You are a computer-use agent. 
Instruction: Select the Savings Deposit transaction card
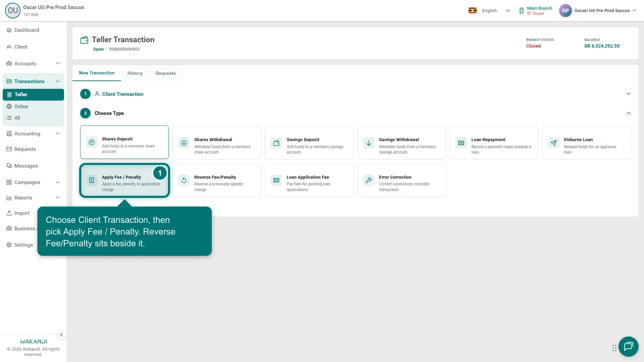pyautogui.click(x=309, y=143)
